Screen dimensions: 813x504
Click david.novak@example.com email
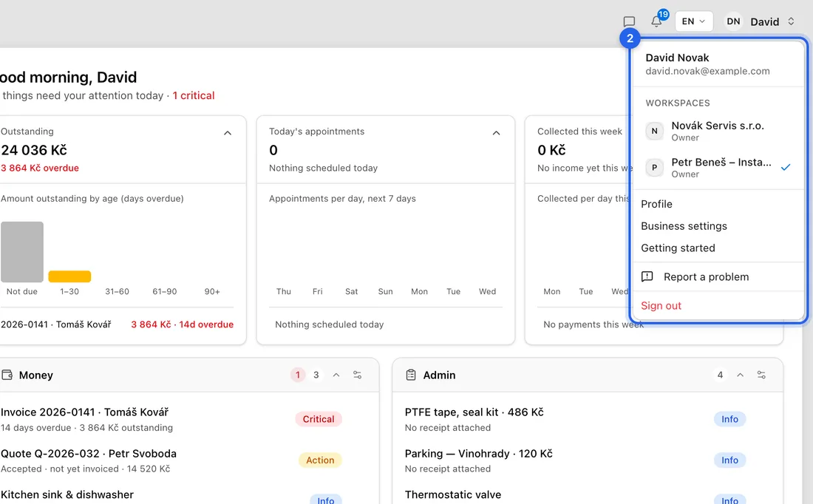click(707, 71)
